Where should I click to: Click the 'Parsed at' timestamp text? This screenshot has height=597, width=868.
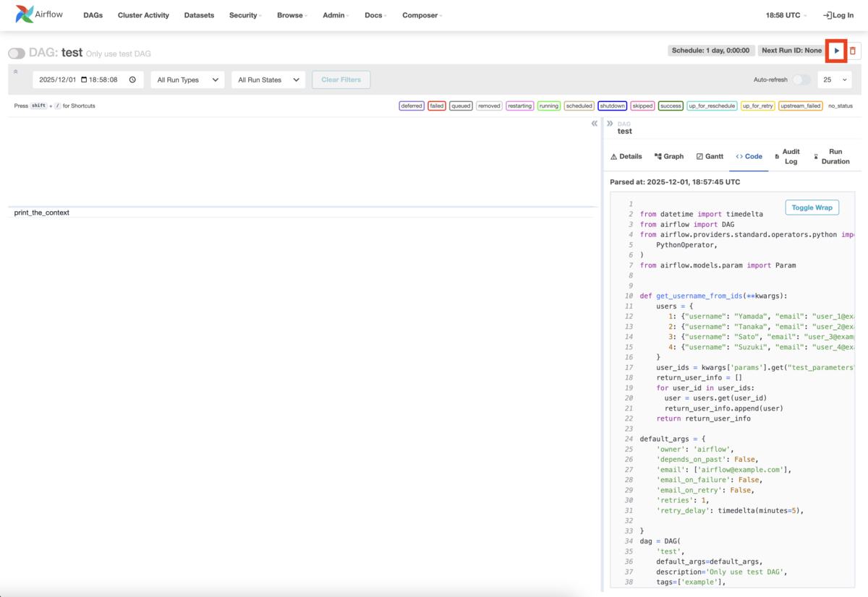pyautogui.click(x=675, y=182)
